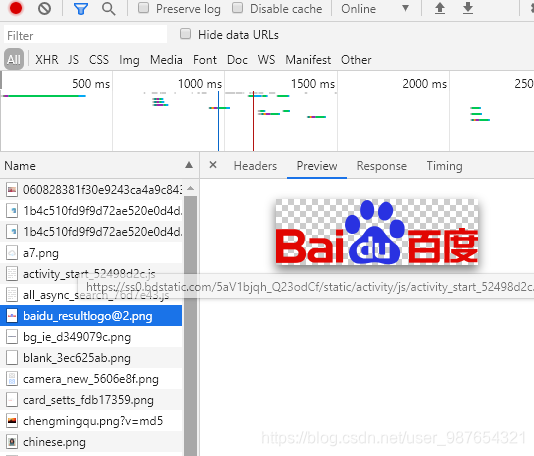
Task: Filter requests by Other
Action: point(356,60)
